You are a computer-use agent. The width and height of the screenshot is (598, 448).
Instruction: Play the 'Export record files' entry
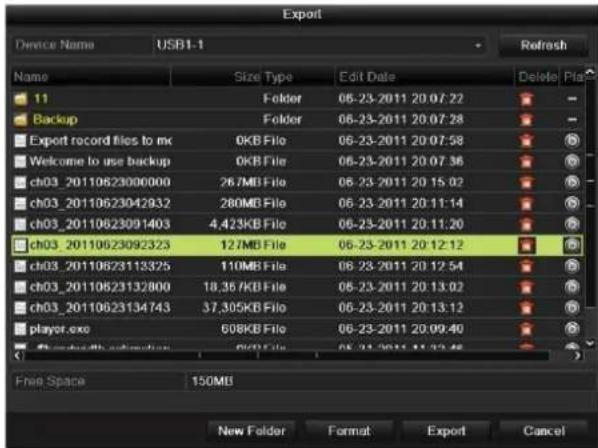coord(572,141)
